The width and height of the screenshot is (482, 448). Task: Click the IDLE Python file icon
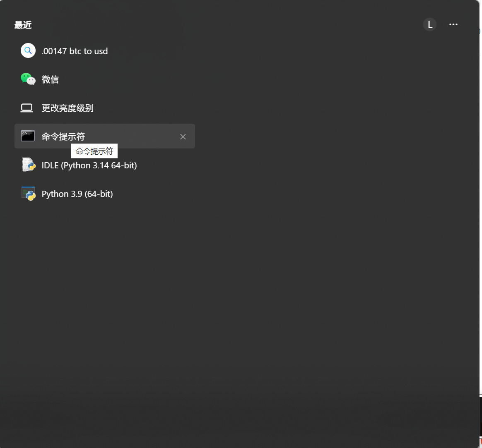coord(28,165)
